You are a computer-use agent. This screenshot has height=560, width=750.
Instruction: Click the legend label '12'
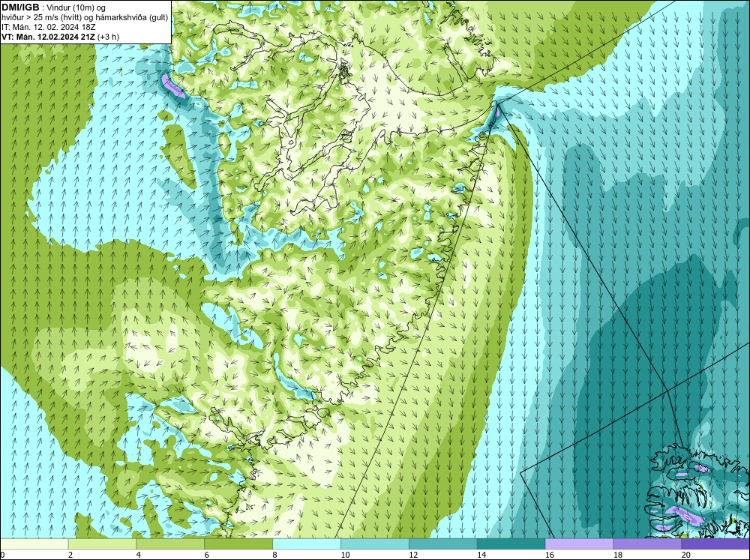tap(413, 555)
